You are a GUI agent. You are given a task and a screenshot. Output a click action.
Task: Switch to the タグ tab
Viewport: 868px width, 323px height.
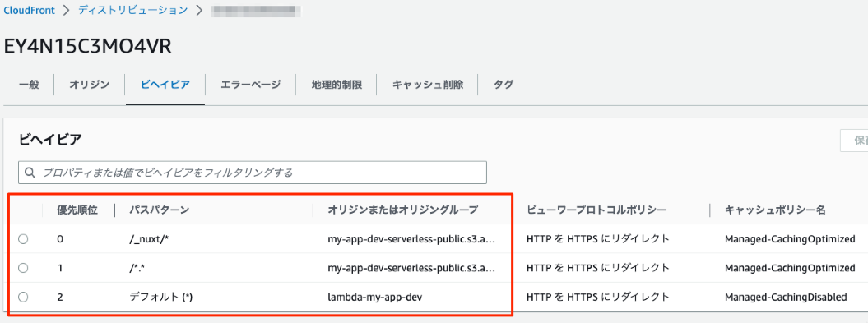point(504,85)
